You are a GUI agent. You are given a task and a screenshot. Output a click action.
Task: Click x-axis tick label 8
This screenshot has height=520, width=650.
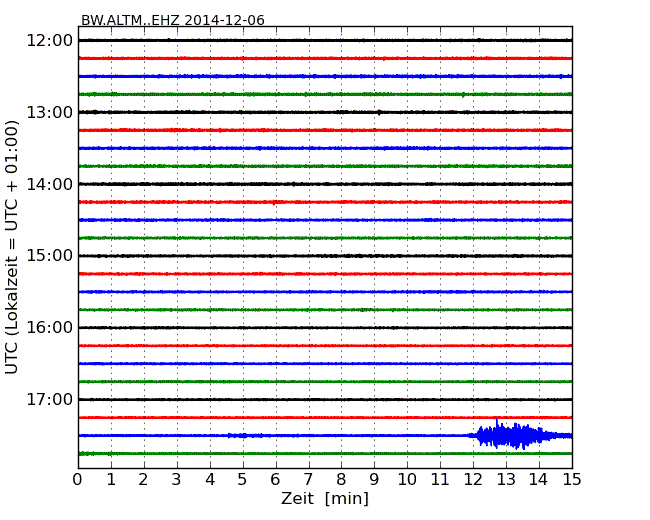coord(341,480)
